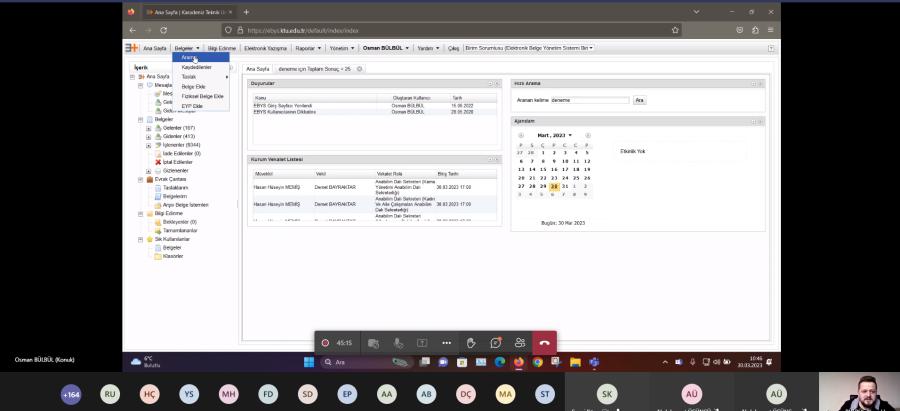This screenshot has height=411, width=900.
Task: Click the Teams raise hand icon
Action: (x=471, y=343)
